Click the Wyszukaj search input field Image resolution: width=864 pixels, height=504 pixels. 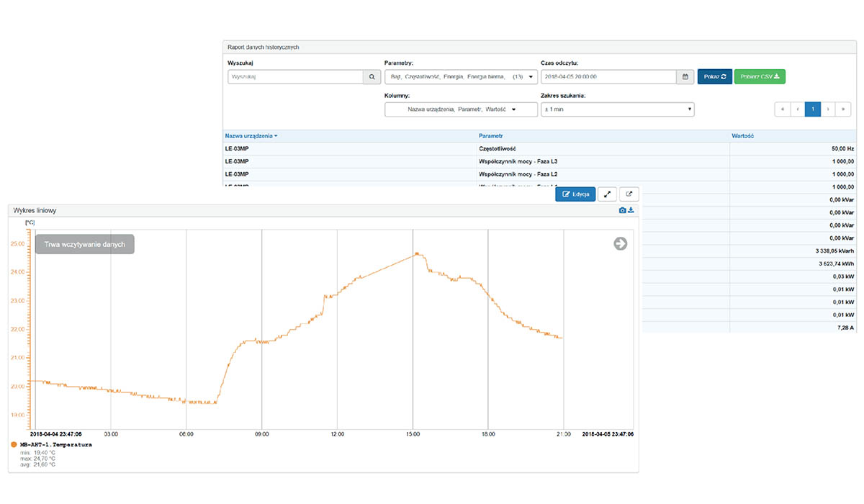(x=295, y=76)
